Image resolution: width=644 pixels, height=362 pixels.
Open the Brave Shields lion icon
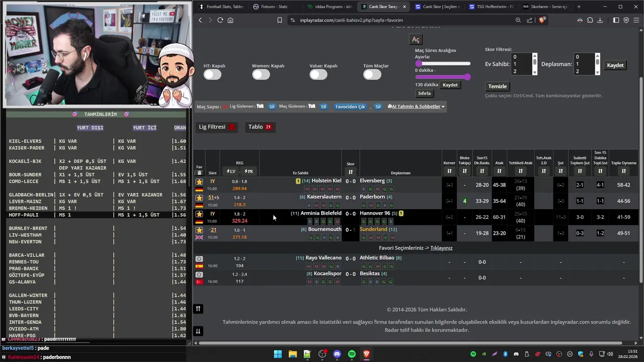pyautogui.click(x=542, y=20)
